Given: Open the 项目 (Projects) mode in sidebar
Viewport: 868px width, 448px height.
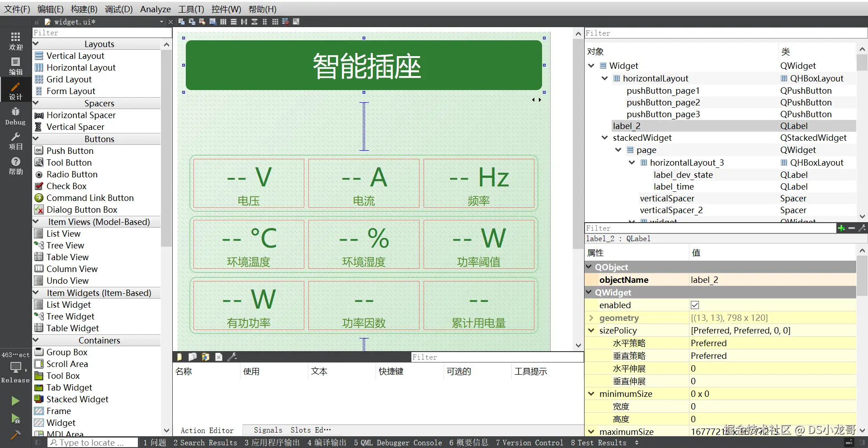Looking at the screenshot, I should click(15, 141).
